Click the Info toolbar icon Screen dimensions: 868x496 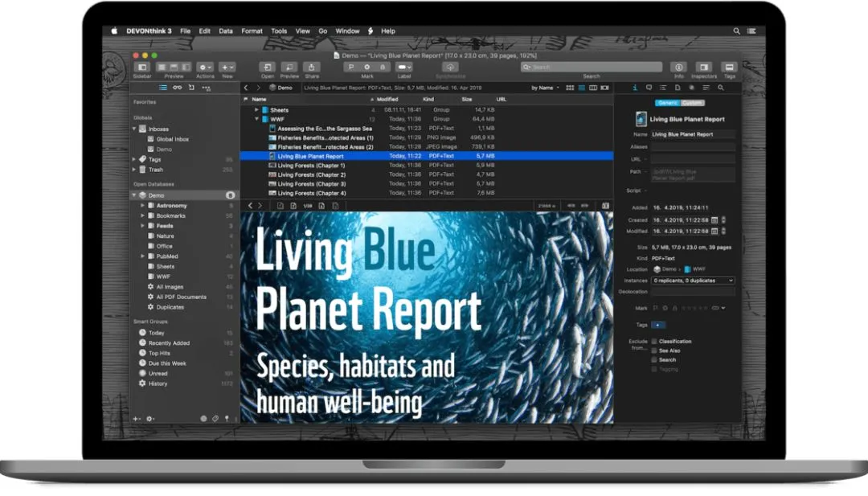click(x=678, y=67)
